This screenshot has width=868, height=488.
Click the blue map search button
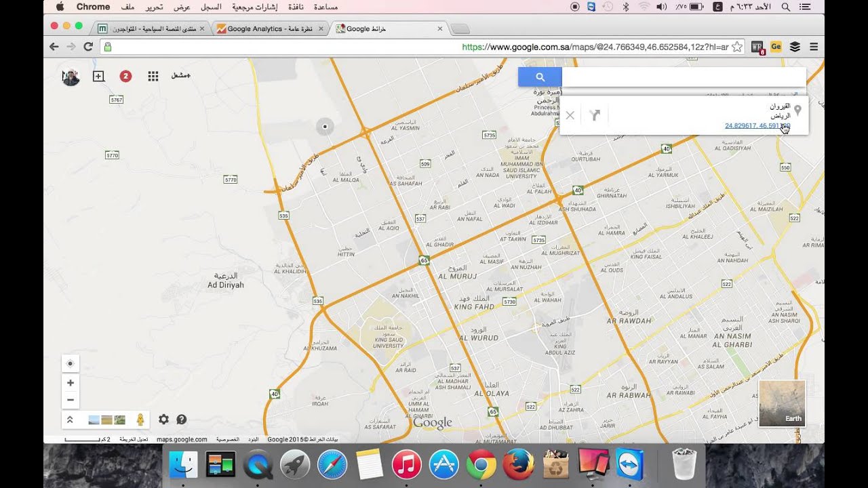pos(540,77)
